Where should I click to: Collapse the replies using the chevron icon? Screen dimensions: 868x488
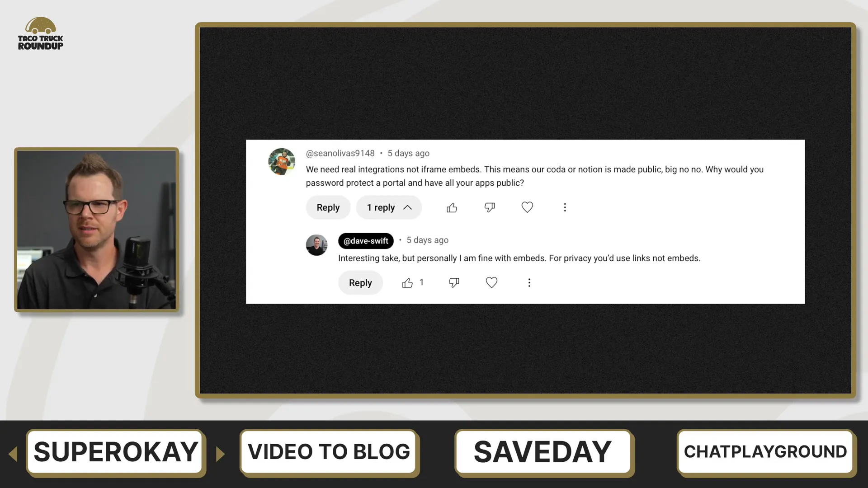[408, 207]
